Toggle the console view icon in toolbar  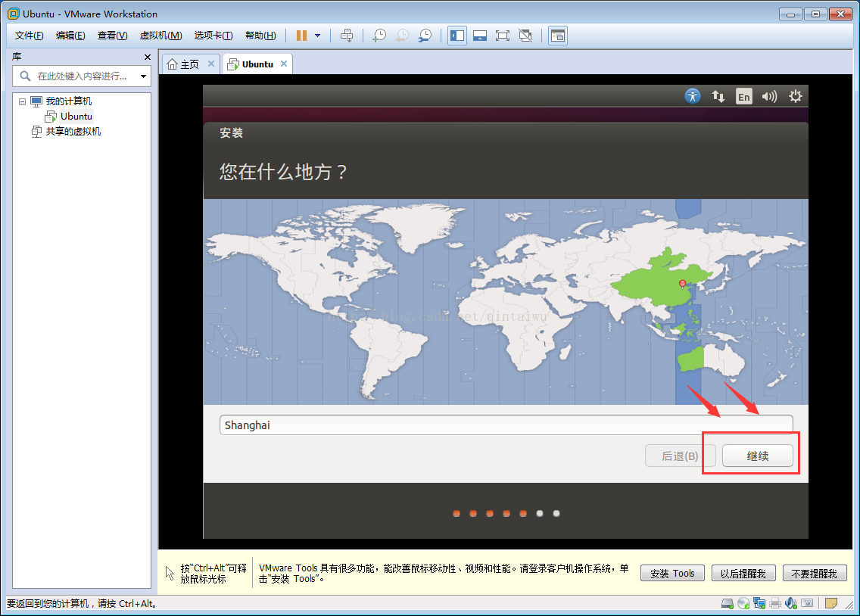tap(558, 36)
